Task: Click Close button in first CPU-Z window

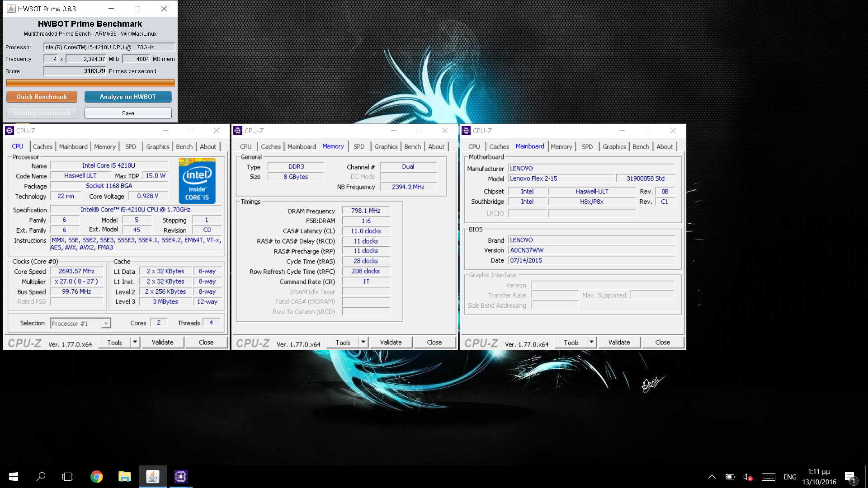Action: click(x=206, y=343)
